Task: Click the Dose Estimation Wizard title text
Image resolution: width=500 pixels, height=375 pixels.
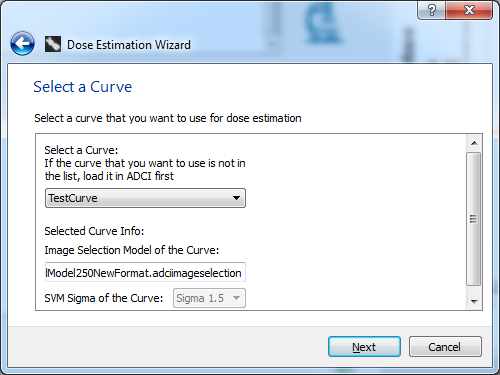Action: click(x=129, y=45)
